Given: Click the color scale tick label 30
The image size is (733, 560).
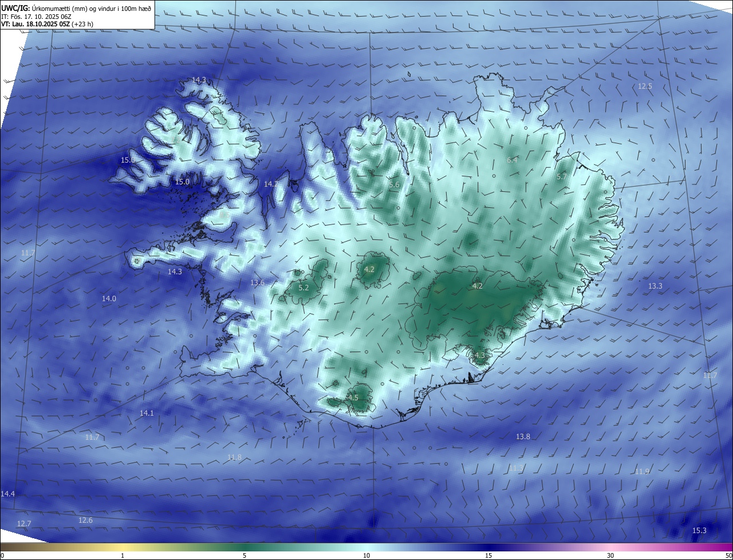Looking at the screenshot, I should click(610, 555).
